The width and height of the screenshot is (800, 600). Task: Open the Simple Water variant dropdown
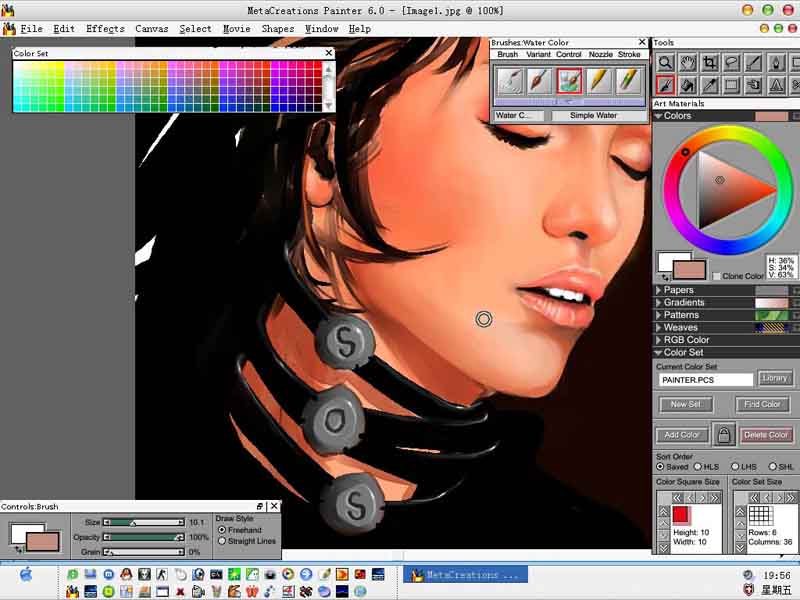pos(599,115)
